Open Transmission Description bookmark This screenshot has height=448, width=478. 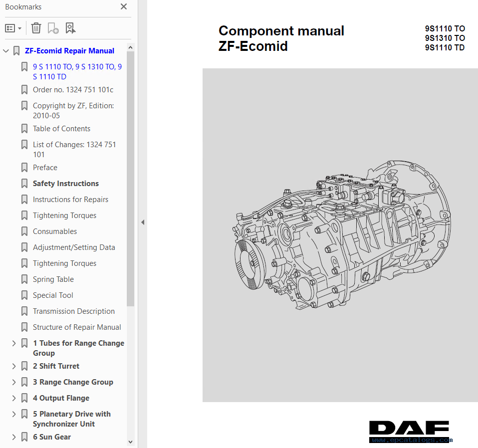pos(74,311)
